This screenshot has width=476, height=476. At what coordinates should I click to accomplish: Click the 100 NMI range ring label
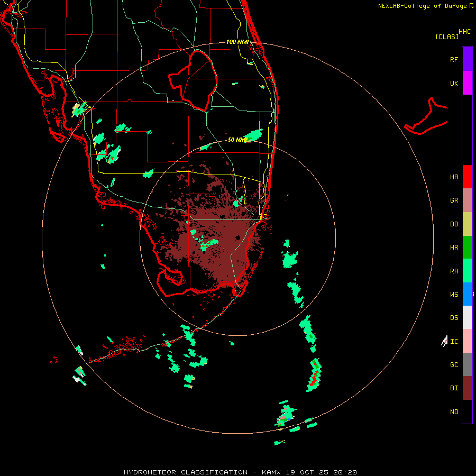pos(237,42)
